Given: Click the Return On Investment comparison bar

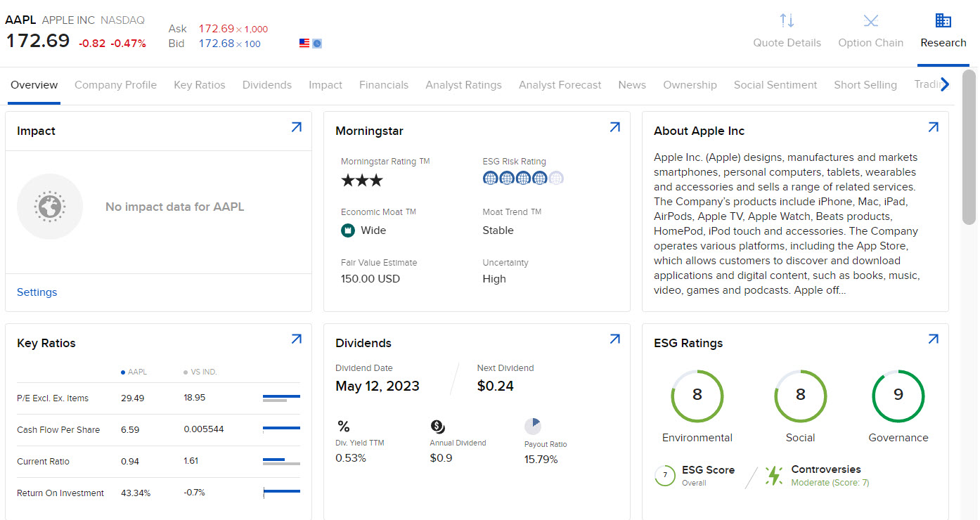Looking at the screenshot, I should (281, 493).
